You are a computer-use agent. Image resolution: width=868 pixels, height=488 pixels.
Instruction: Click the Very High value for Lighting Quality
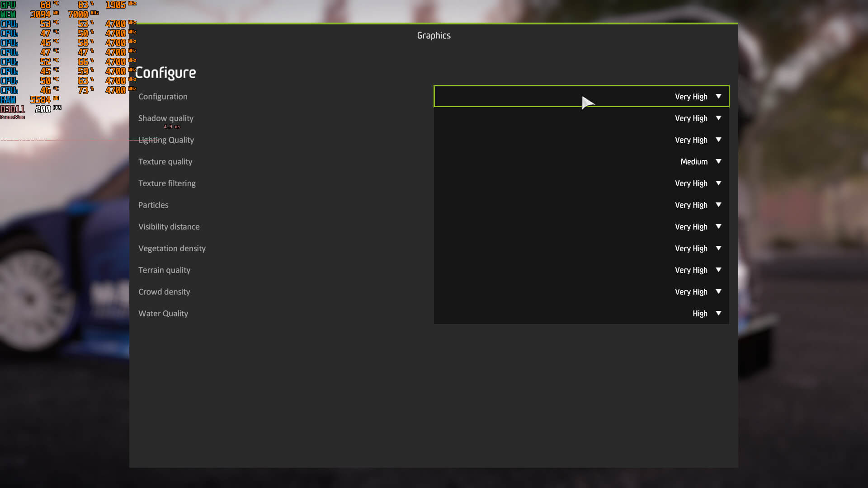tap(691, 140)
